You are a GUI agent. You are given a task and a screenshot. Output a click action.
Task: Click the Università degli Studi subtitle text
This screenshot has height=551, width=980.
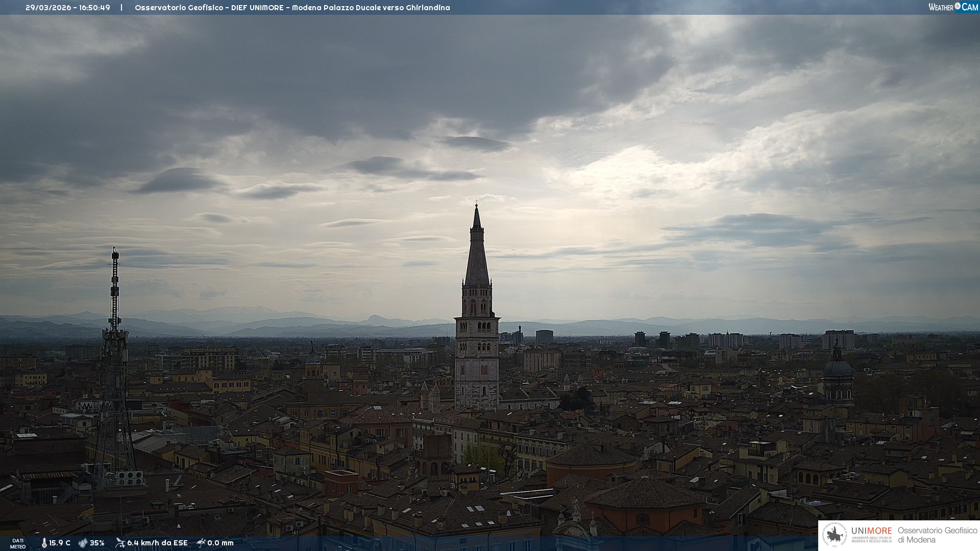coord(871,539)
